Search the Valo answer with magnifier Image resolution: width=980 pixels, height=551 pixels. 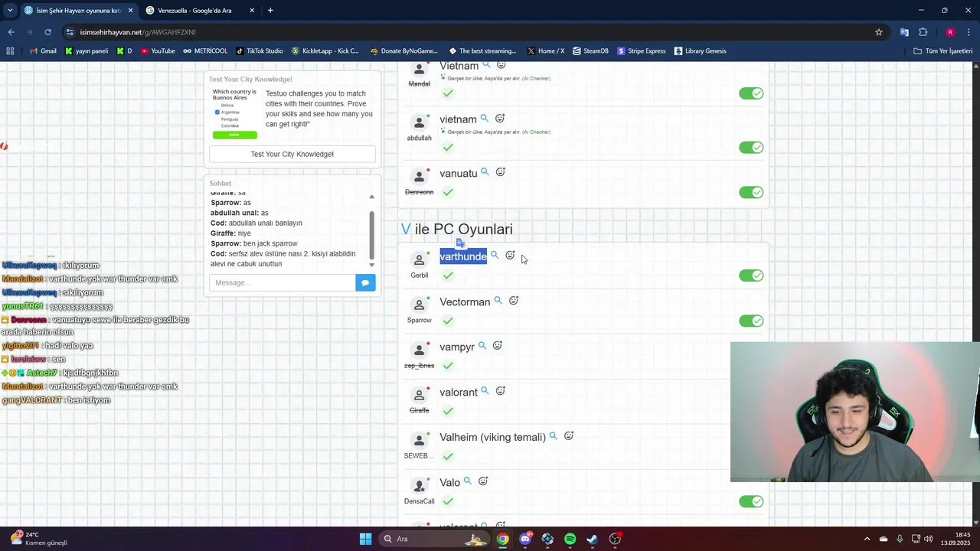point(468,481)
